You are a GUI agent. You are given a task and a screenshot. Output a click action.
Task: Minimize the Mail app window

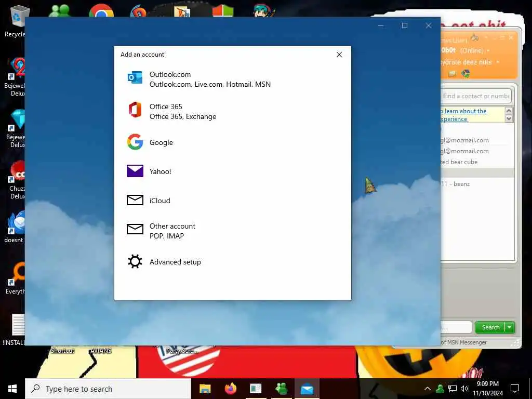381,25
